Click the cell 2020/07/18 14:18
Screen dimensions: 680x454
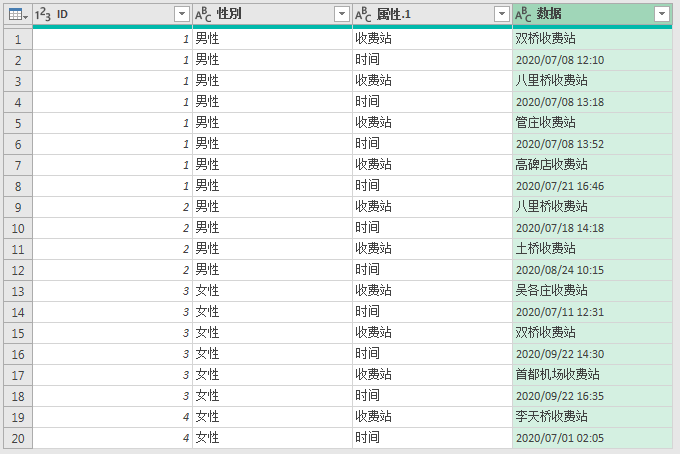tap(592, 228)
